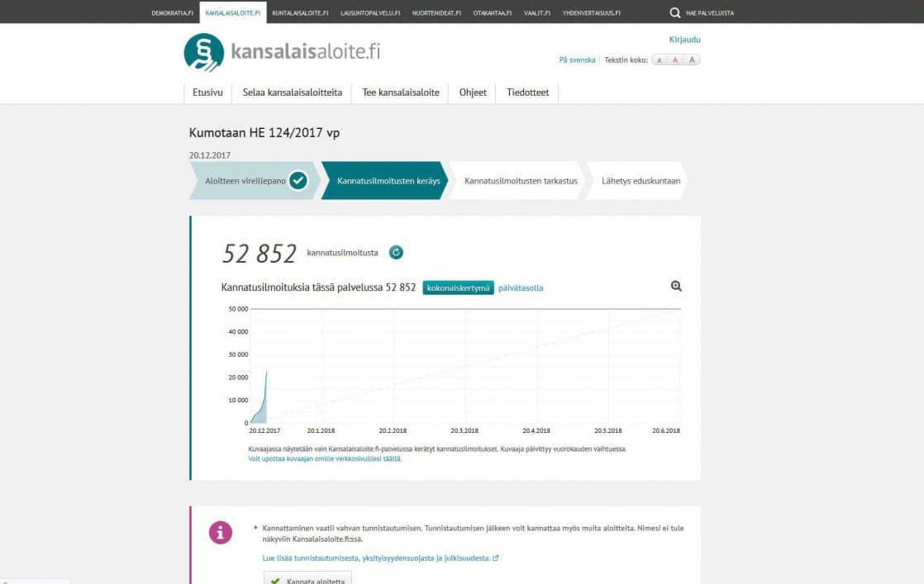
Task: Click the Kirjaudu login link
Action: pos(684,40)
